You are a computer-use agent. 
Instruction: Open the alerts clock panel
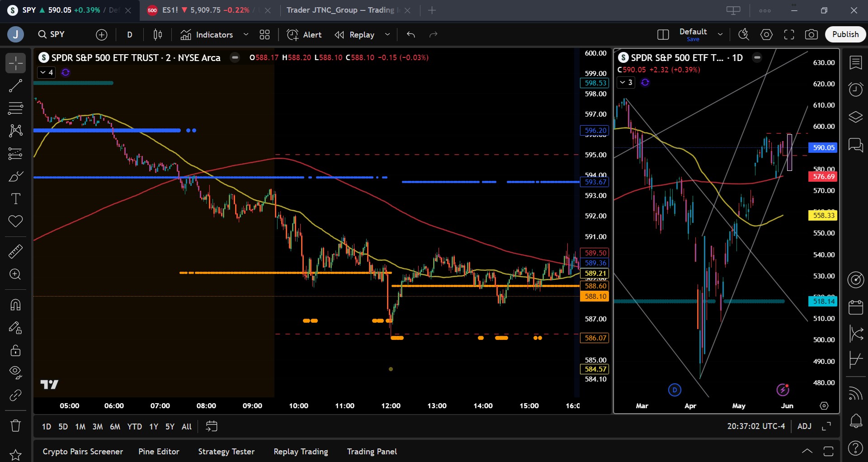point(855,90)
